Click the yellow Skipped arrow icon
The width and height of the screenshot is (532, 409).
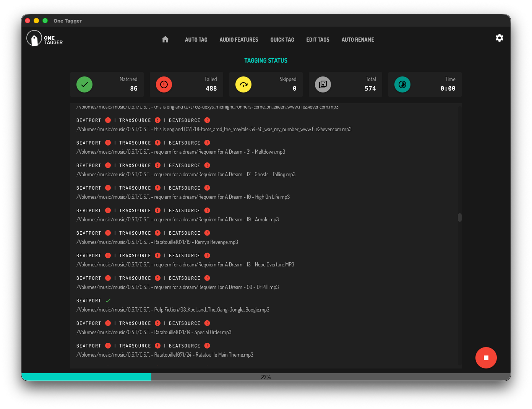pyautogui.click(x=243, y=84)
